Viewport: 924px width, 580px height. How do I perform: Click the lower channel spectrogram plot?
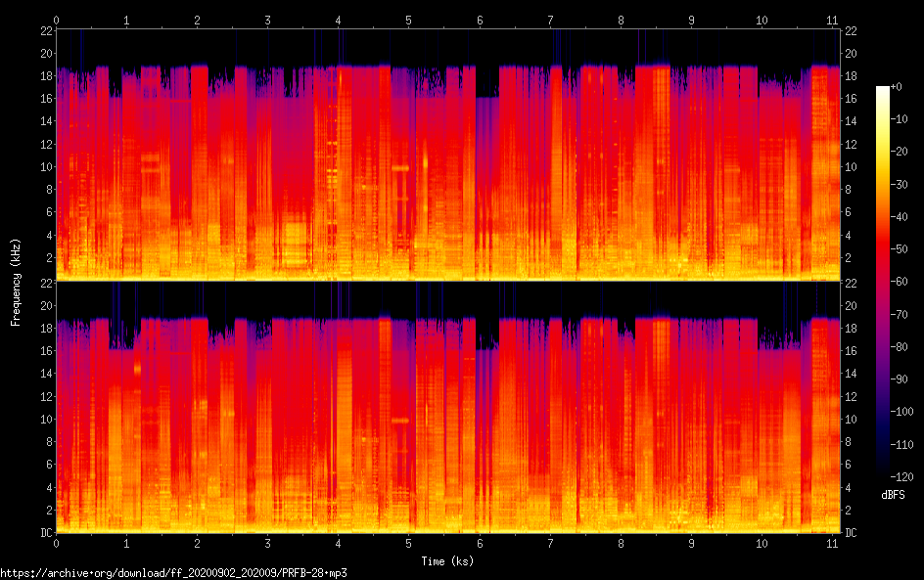tap(448, 408)
